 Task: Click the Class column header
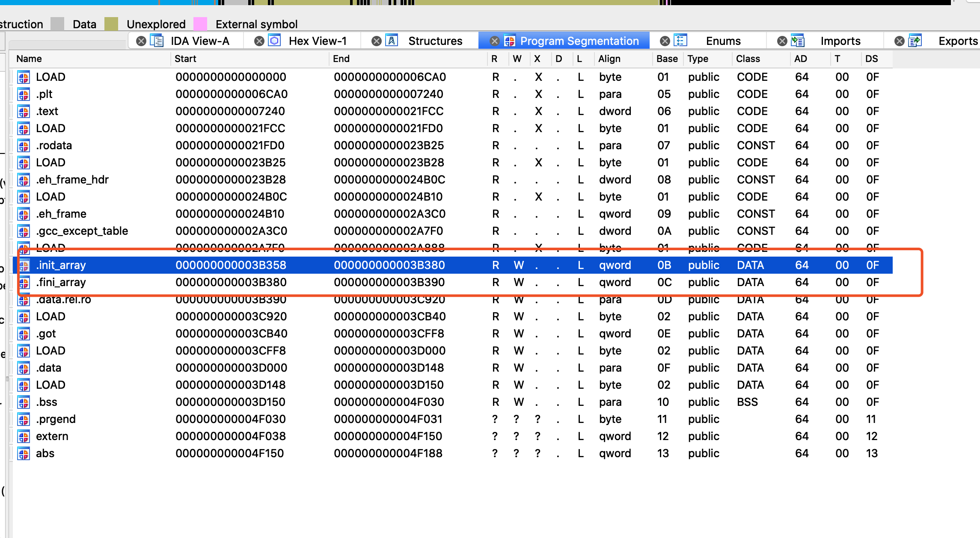pos(748,59)
